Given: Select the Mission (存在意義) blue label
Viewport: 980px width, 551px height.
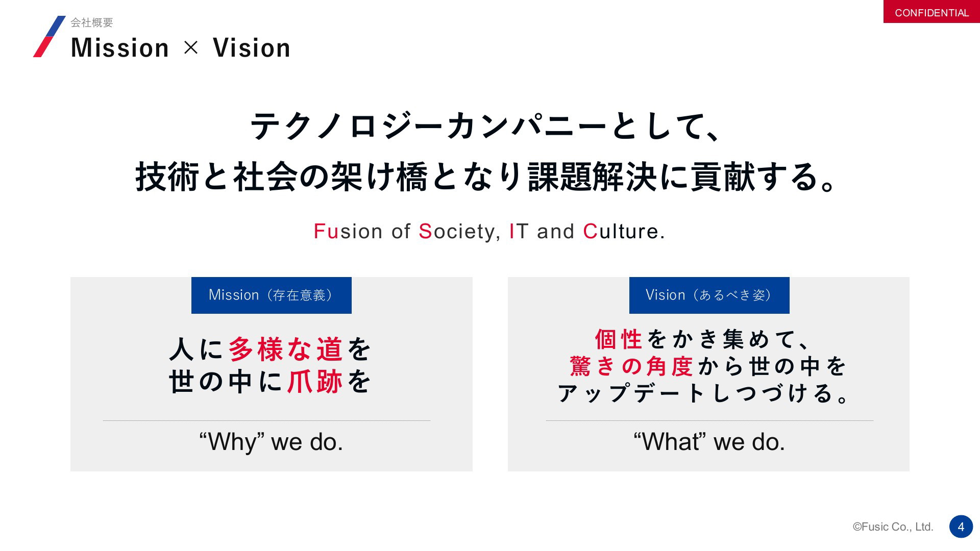Looking at the screenshot, I should [x=272, y=295].
